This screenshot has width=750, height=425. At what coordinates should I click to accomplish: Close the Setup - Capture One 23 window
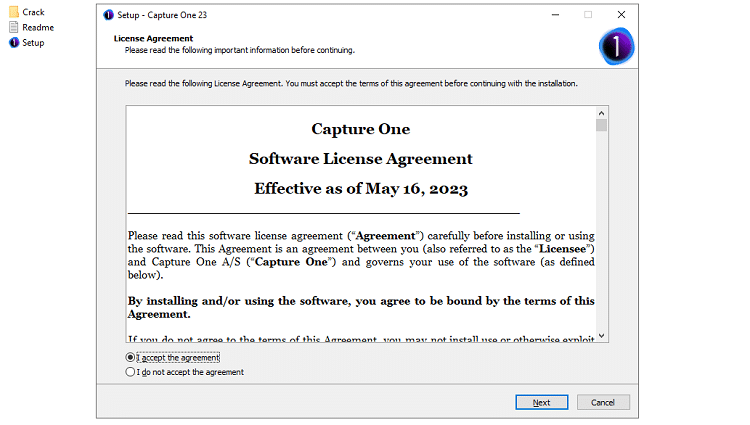621,15
